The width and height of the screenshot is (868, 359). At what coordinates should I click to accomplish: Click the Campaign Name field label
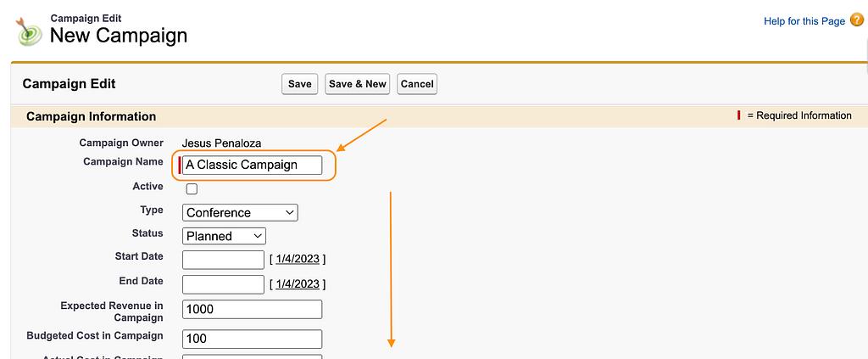[x=123, y=161]
